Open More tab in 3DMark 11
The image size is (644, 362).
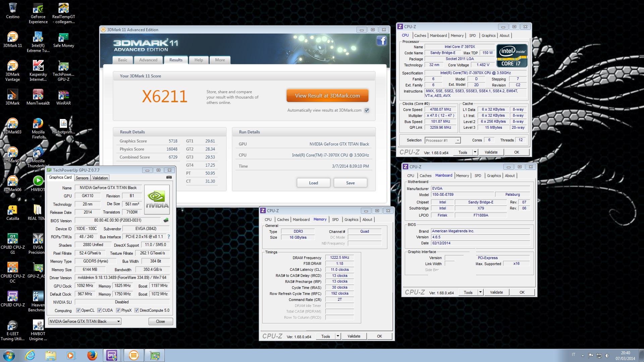tap(220, 60)
